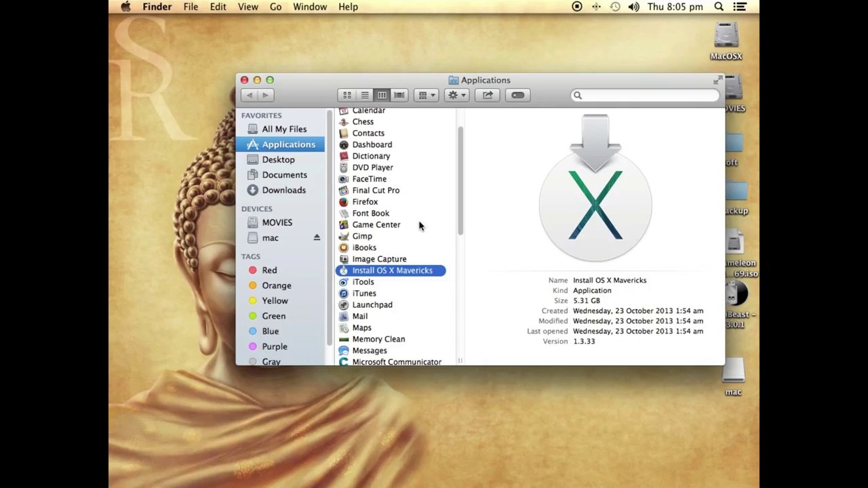Click the Share toolbar button
This screenshot has width=868, height=488.
(488, 96)
